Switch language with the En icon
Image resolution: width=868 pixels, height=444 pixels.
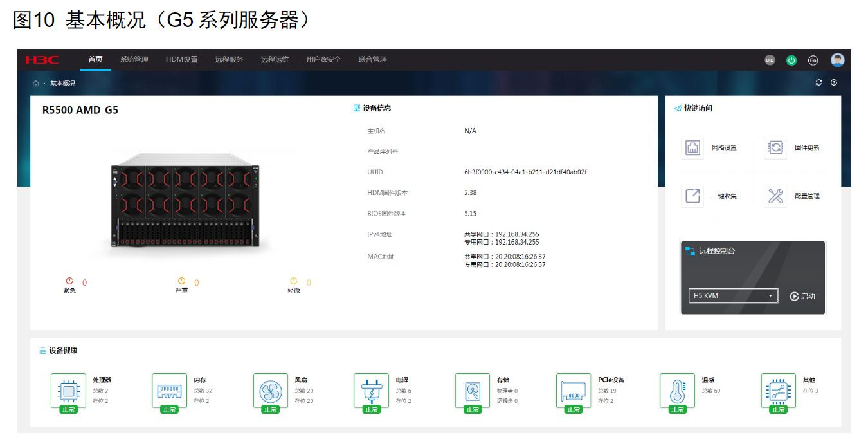coord(813,60)
